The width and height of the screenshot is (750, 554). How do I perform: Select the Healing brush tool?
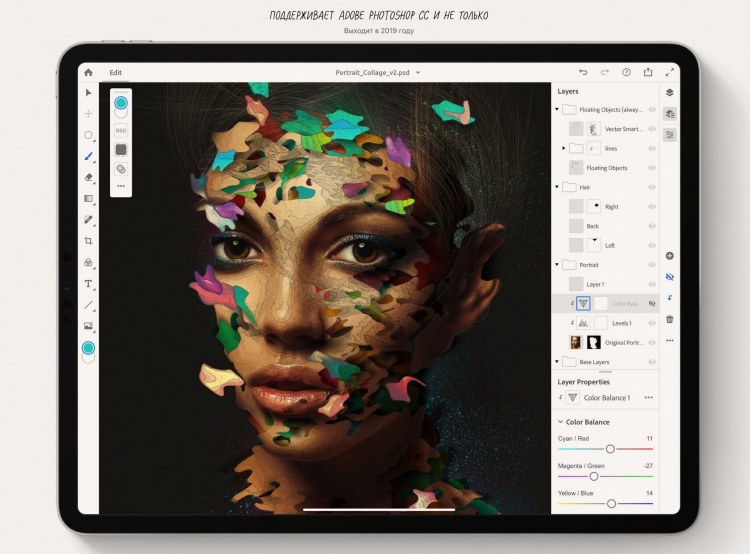click(x=88, y=220)
